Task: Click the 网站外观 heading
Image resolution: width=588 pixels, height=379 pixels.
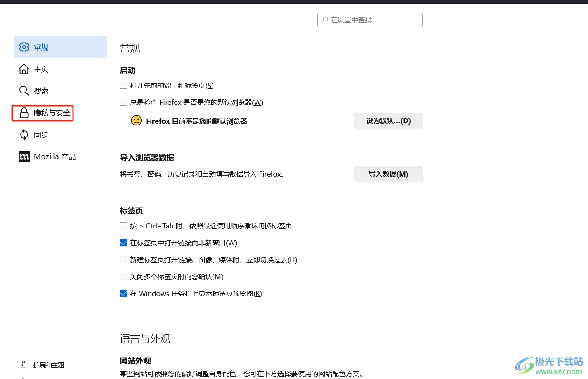Action: pos(135,361)
